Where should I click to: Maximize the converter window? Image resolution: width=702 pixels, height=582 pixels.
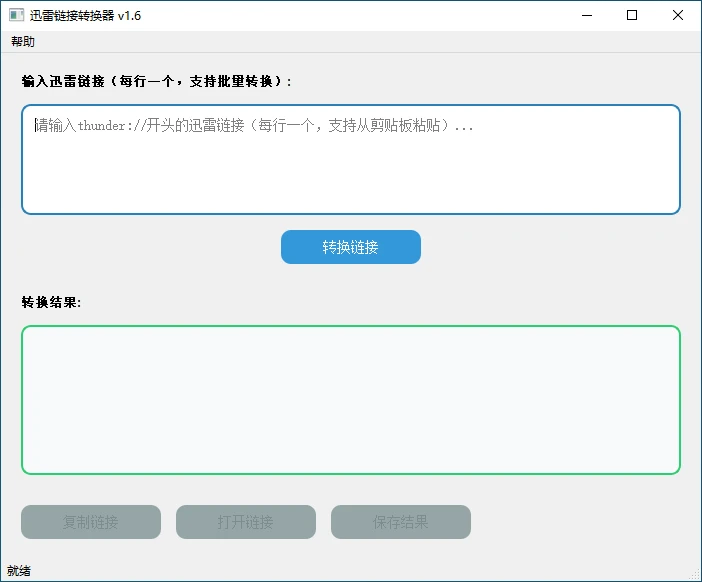[x=632, y=15]
